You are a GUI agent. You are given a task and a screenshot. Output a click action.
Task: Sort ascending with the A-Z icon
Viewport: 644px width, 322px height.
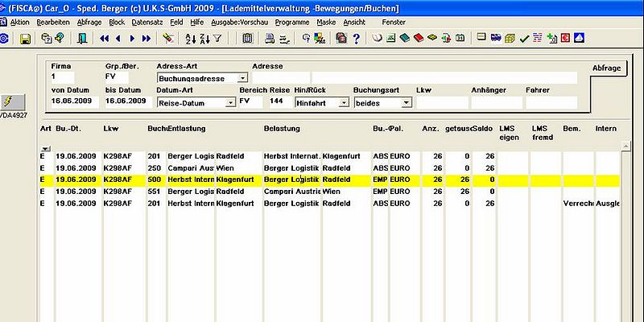point(191,39)
